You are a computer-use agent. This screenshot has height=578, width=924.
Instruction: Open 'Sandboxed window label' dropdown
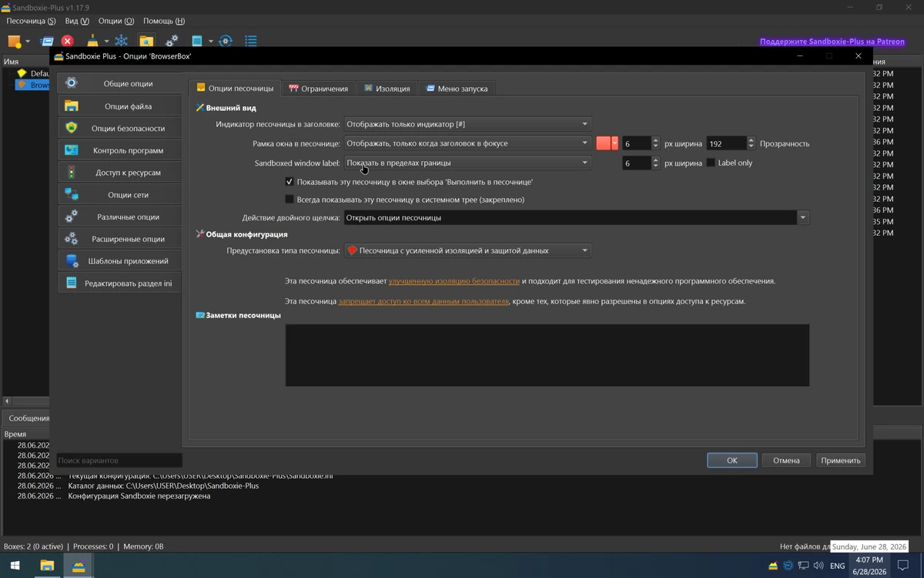(467, 163)
